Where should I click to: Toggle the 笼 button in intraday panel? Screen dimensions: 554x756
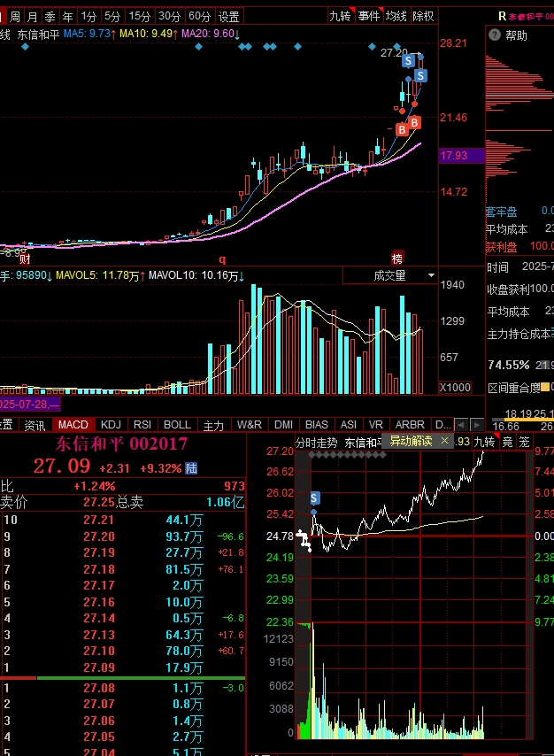point(524,442)
